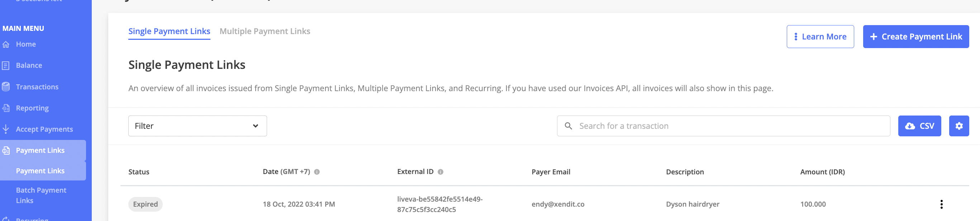Click the Balance sidebar icon
Screen dimensions: 980x221
point(6,66)
